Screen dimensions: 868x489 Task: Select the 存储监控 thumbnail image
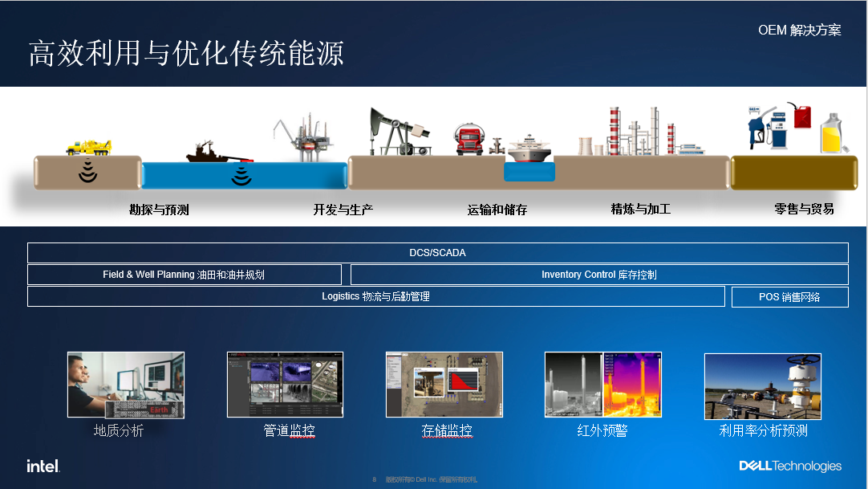tap(444, 385)
